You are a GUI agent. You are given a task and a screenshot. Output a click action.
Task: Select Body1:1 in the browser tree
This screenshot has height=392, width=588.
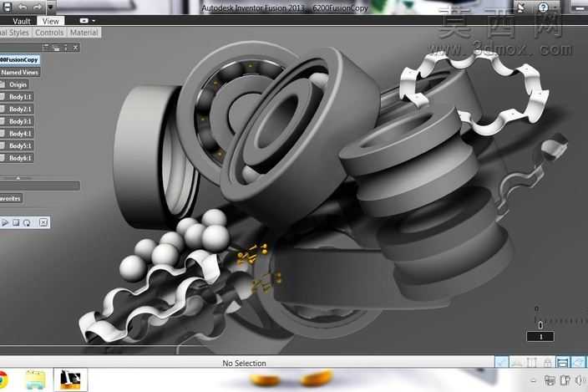tap(20, 97)
